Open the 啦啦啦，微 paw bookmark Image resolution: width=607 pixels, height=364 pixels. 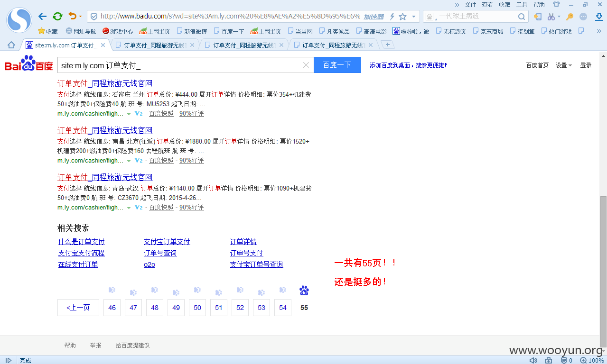click(x=411, y=31)
